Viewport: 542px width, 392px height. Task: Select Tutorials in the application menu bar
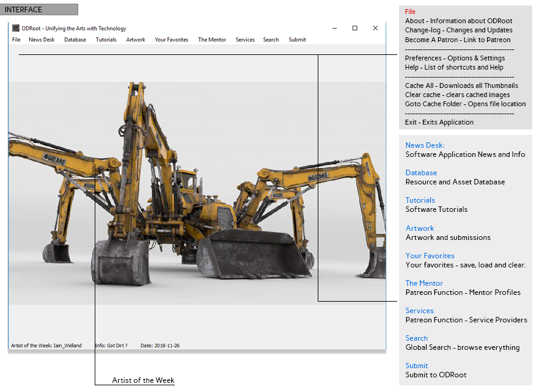point(106,40)
